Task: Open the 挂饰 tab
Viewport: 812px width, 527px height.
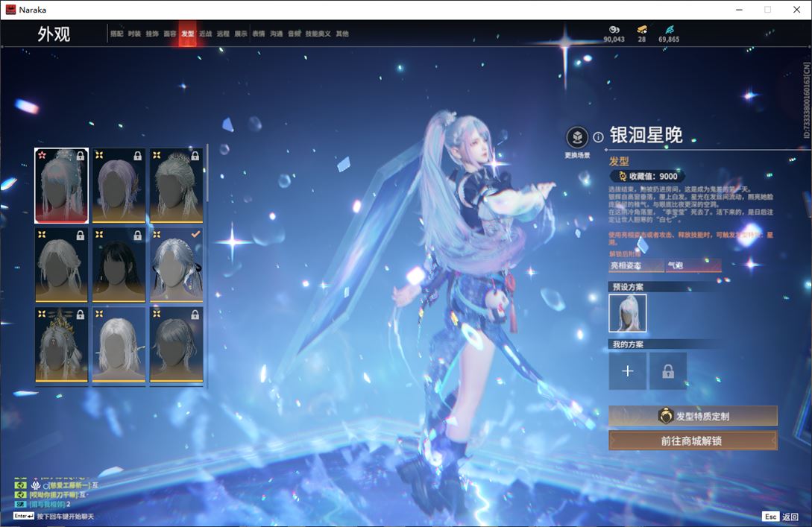Action: point(151,34)
